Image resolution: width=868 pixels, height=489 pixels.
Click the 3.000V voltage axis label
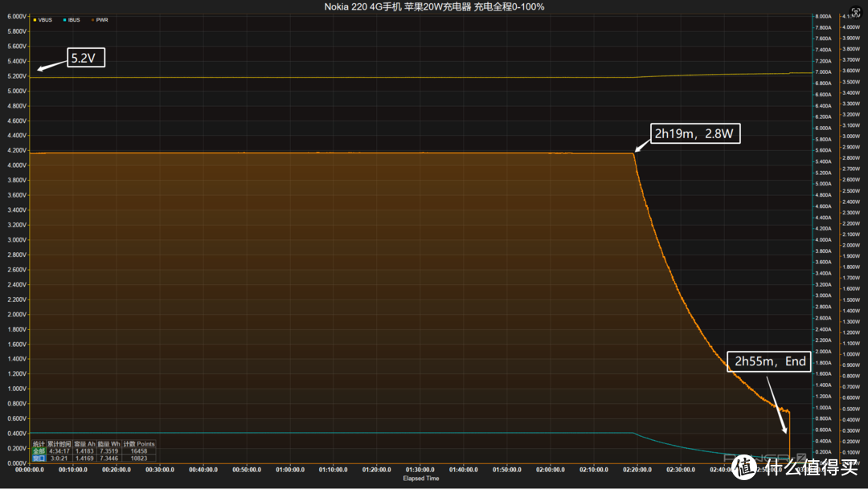(17, 240)
